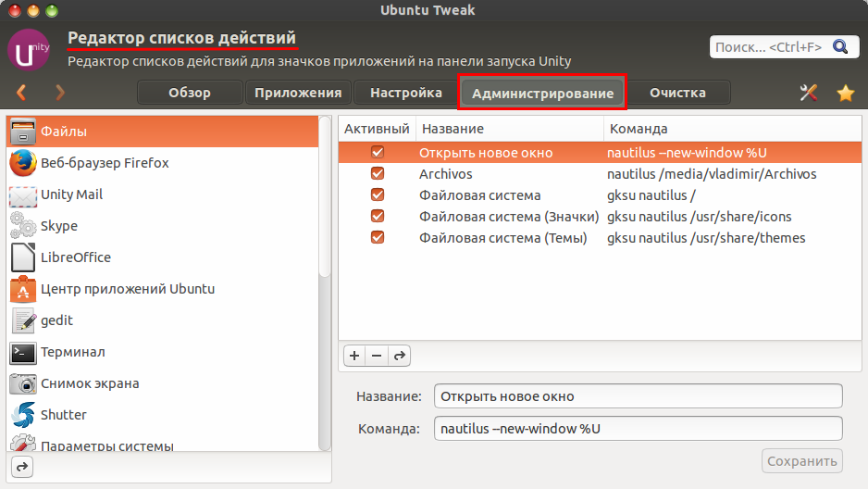Screen dimensions: 868x489
Task: Open the Очистка tab
Action: point(677,93)
